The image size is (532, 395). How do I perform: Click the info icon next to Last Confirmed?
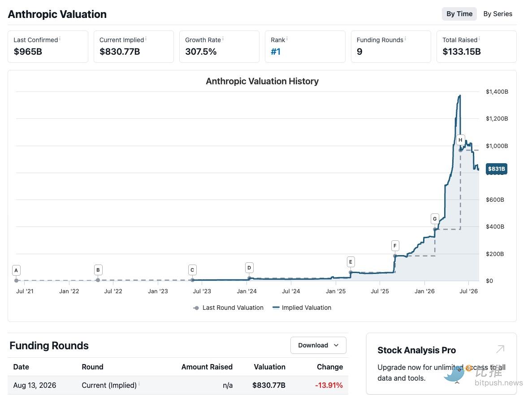pyautogui.click(x=60, y=39)
